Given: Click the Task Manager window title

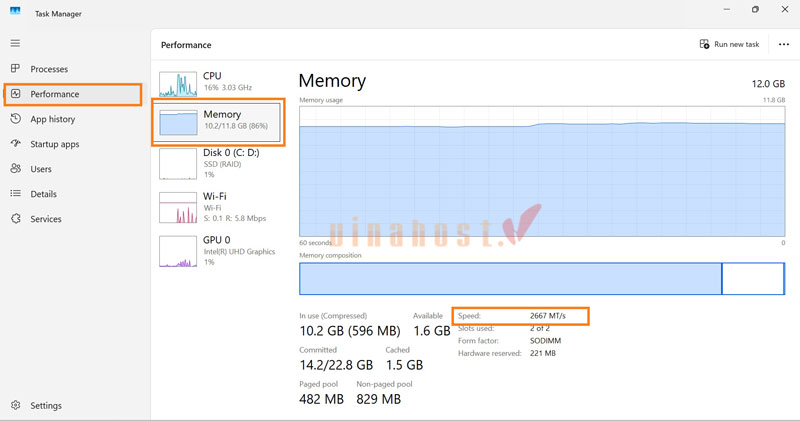Looking at the screenshot, I should tap(58, 14).
